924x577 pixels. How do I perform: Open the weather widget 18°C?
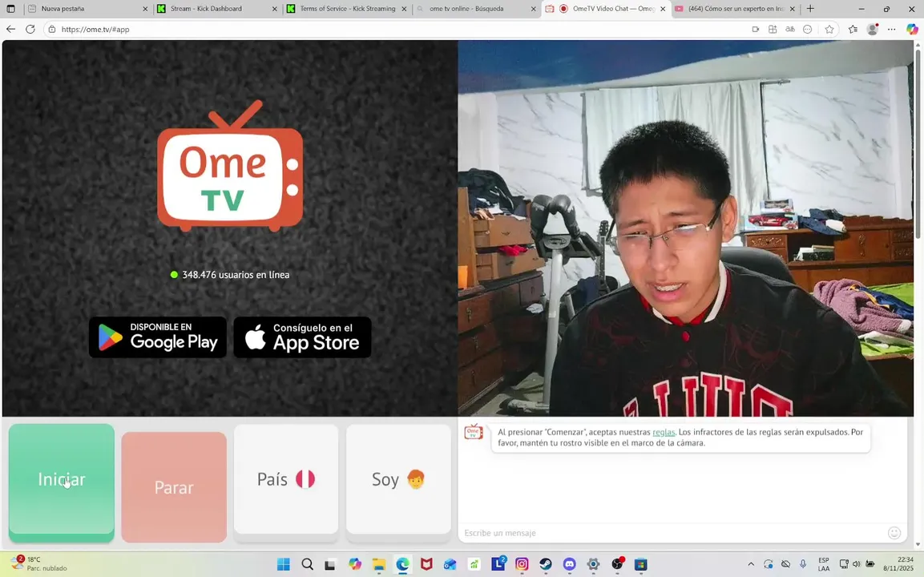[39, 563]
